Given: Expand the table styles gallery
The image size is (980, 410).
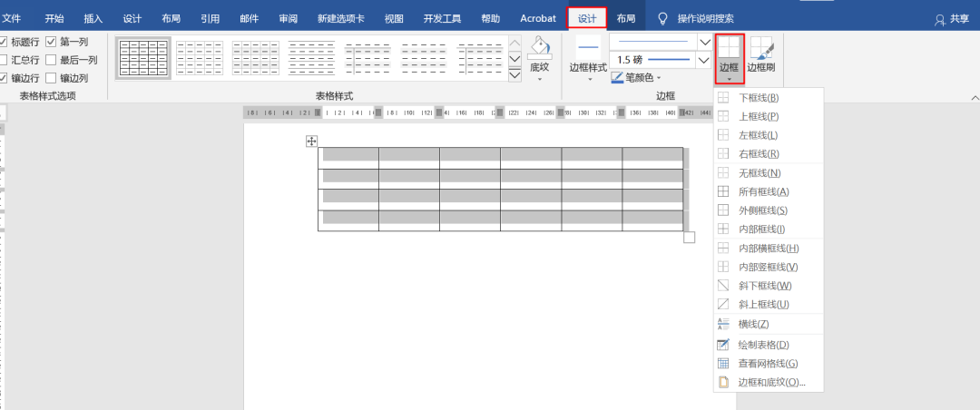Looking at the screenshot, I should [515, 75].
